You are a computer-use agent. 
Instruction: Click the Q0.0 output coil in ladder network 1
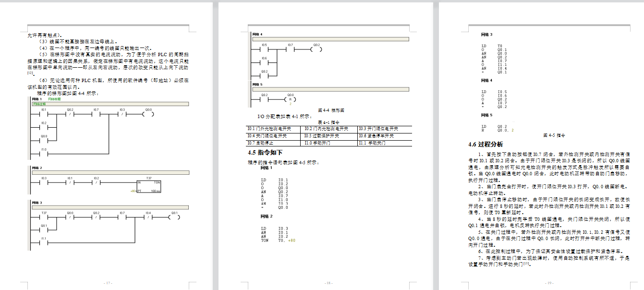[148, 114]
